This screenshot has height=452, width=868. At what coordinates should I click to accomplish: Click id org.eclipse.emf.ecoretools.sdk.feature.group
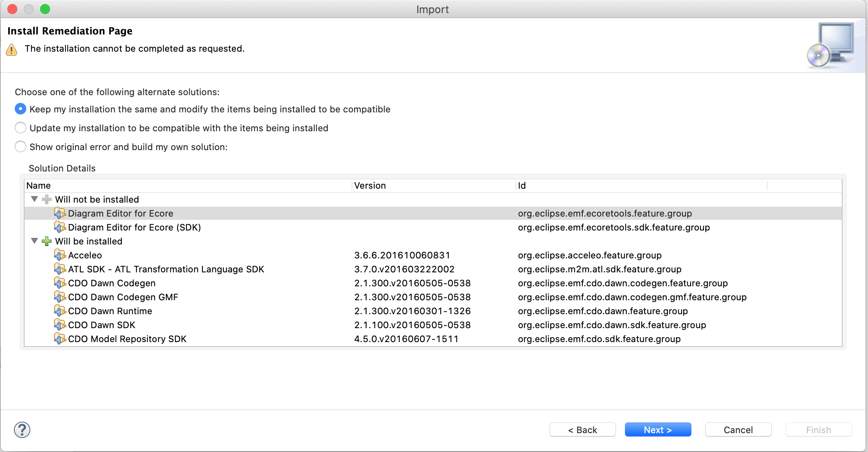[614, 227]
